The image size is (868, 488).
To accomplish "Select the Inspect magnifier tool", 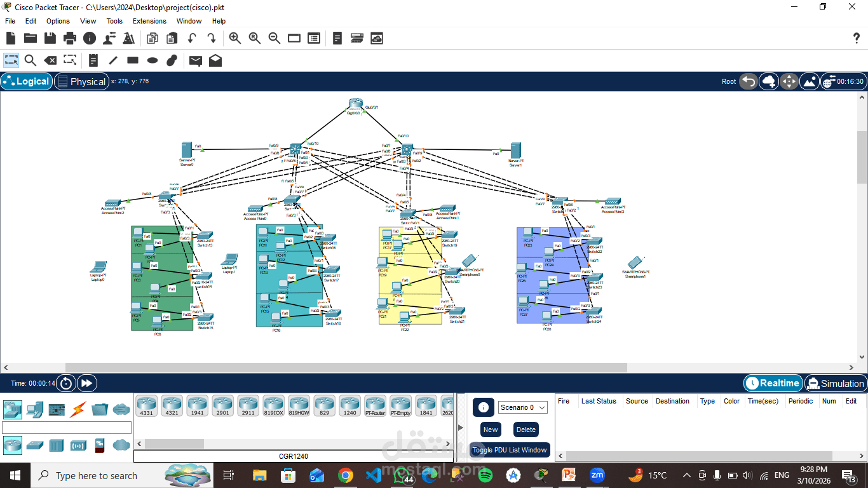I will [30, 60].
